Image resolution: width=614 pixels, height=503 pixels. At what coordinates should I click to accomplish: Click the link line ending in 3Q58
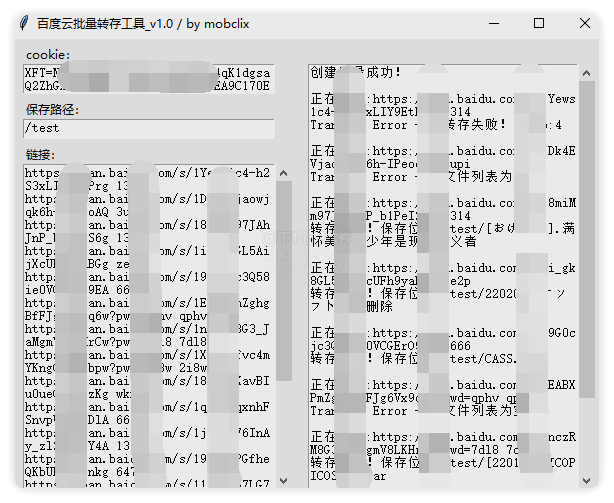(x=147, y=277)
